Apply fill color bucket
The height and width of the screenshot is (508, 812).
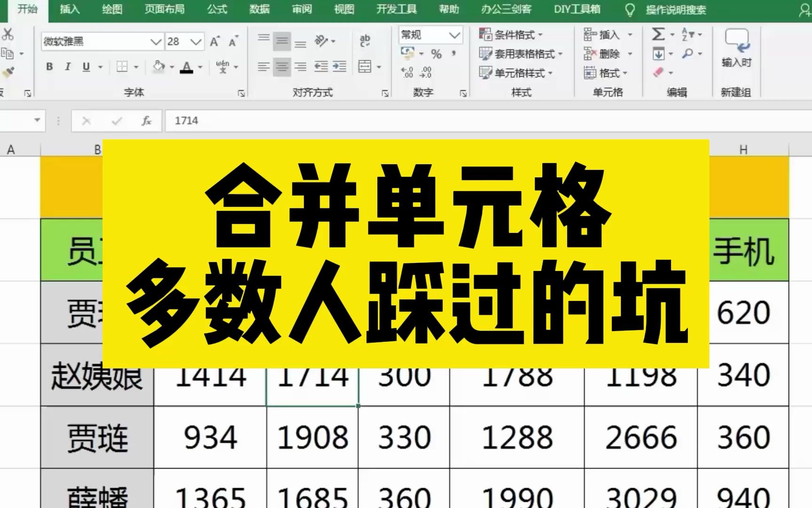point(159,66)
